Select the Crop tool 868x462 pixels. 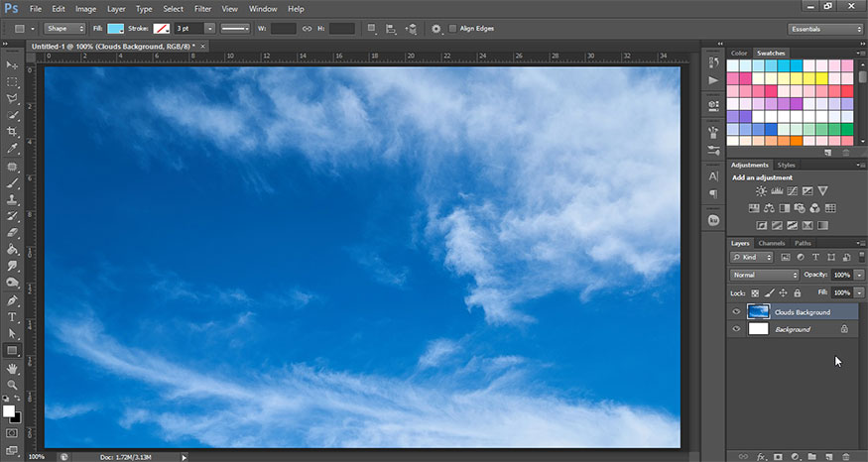click(13, 131)
